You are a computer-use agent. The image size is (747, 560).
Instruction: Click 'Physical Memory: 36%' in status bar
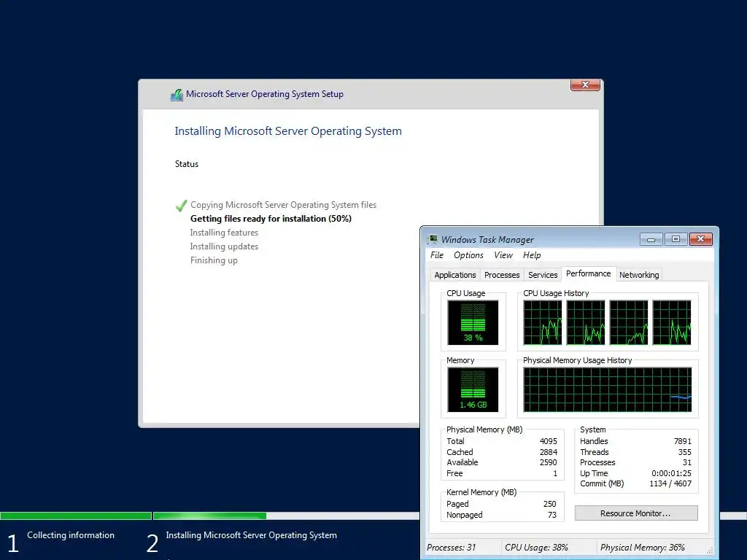point(643,548)
